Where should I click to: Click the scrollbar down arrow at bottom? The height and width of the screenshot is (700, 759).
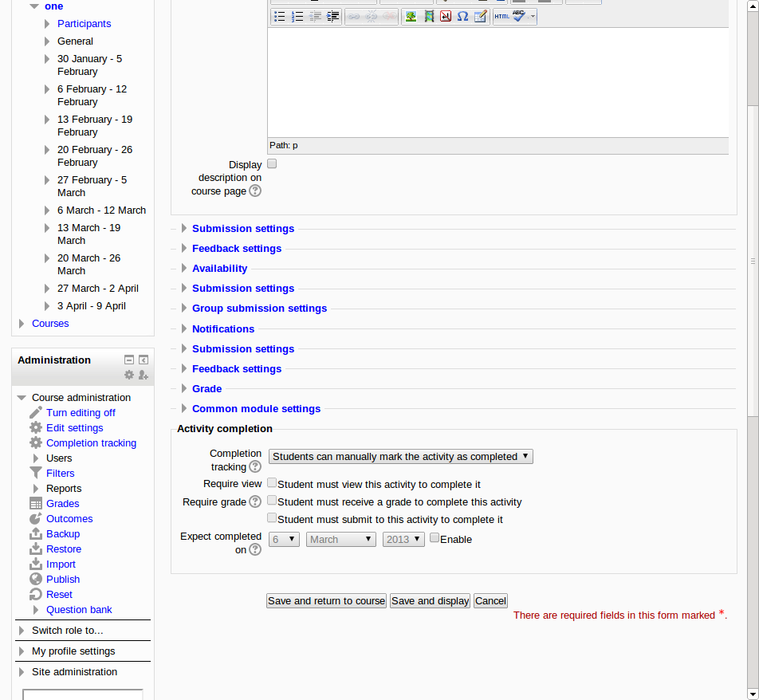coord(753,694)
